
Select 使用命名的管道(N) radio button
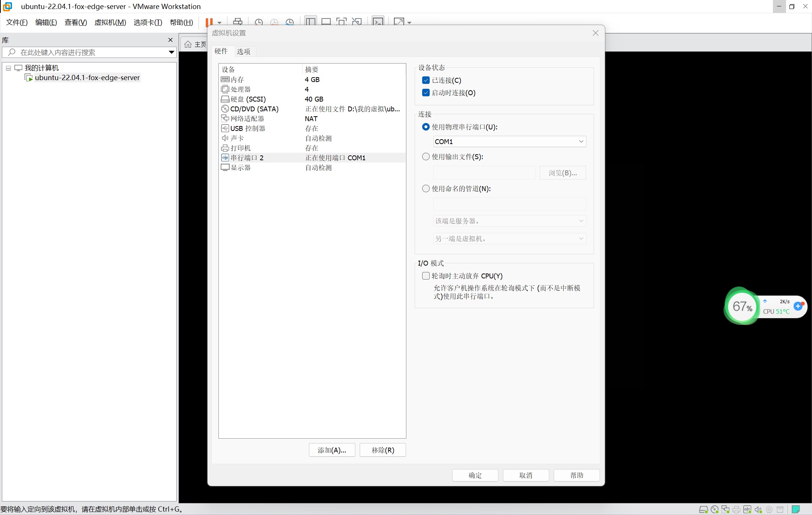pyautogui.click(x=426, y=188)
